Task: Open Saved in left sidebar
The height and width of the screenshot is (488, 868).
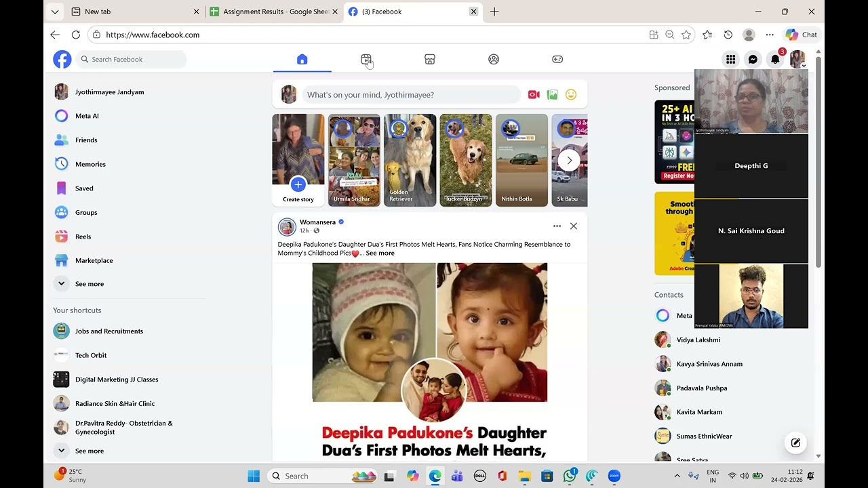Action: pos(84,188)
